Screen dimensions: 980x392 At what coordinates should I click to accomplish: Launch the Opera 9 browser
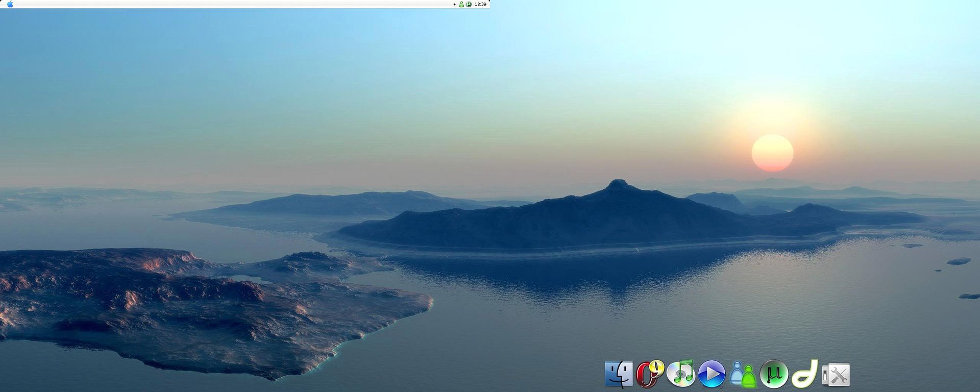pyautogui.click(x=649, y=374)
